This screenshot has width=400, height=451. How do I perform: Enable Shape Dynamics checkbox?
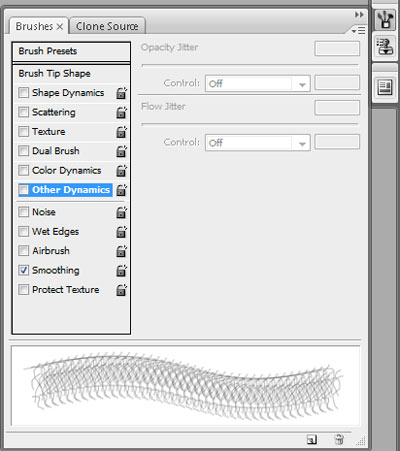[x=23, y=92]
